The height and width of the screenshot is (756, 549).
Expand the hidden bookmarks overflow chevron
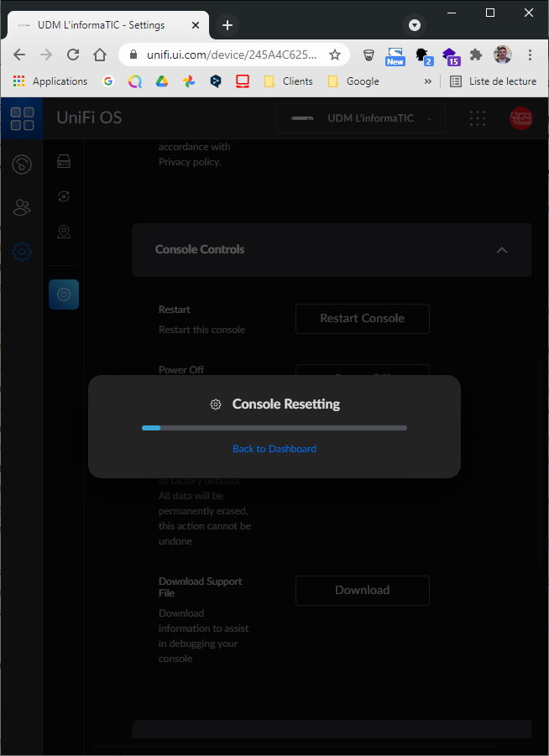428,81
